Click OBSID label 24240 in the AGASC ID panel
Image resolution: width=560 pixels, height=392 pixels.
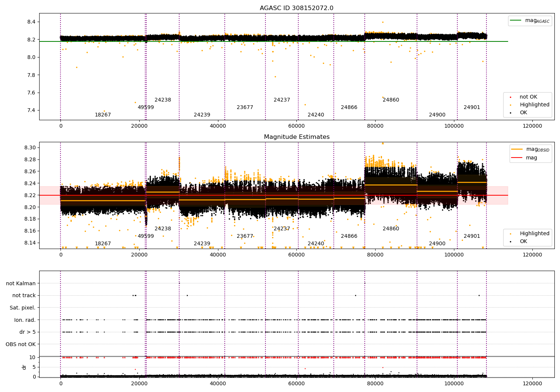point(316,115)
